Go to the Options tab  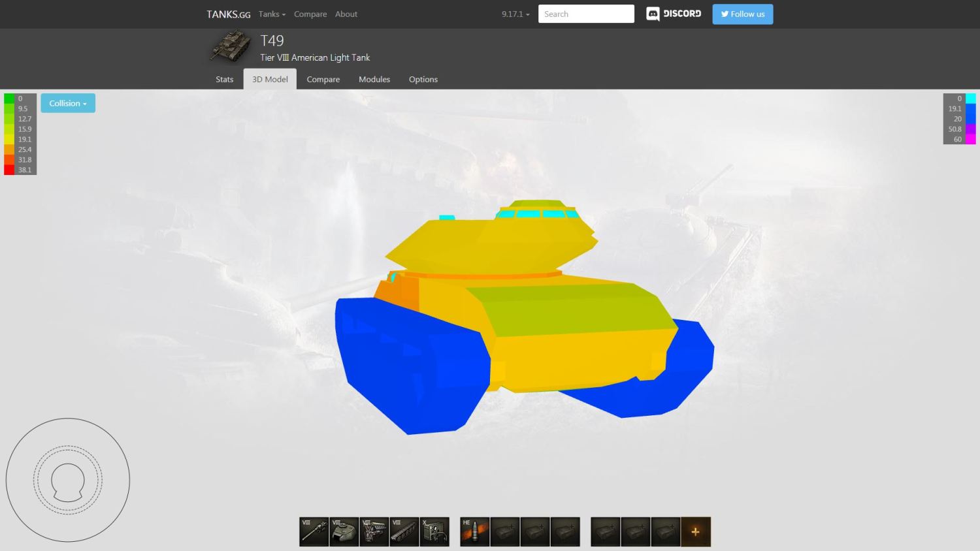[423, 79]
